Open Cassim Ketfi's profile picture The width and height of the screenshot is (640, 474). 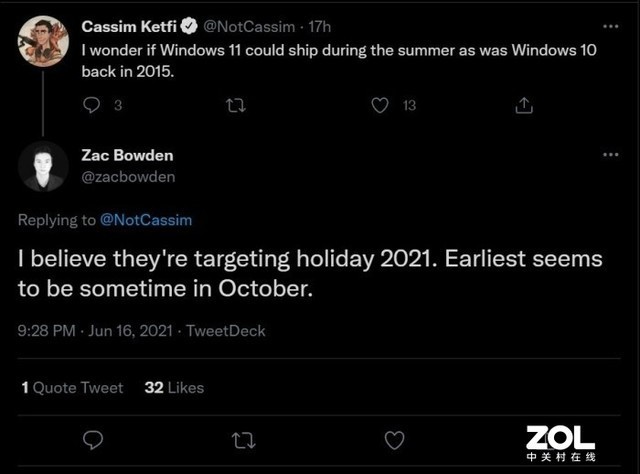pos(44,40)
